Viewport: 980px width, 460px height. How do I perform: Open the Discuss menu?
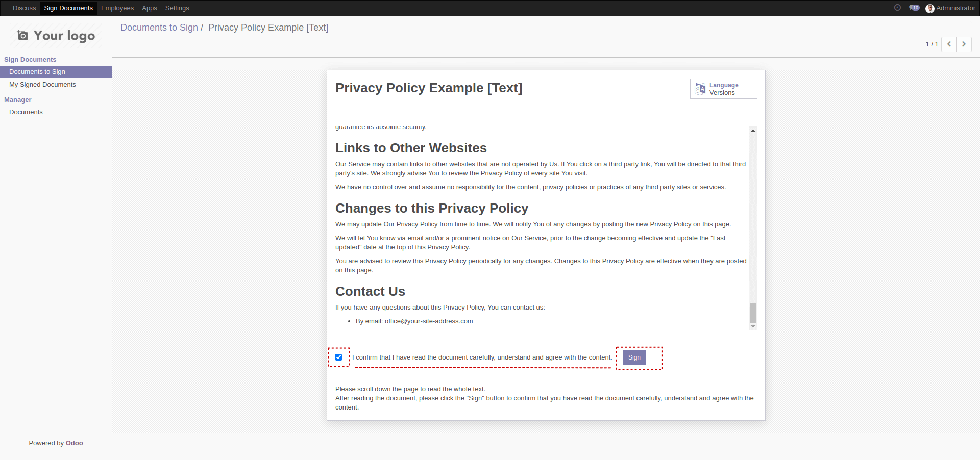pyautogui.click(x=24, y=8)
